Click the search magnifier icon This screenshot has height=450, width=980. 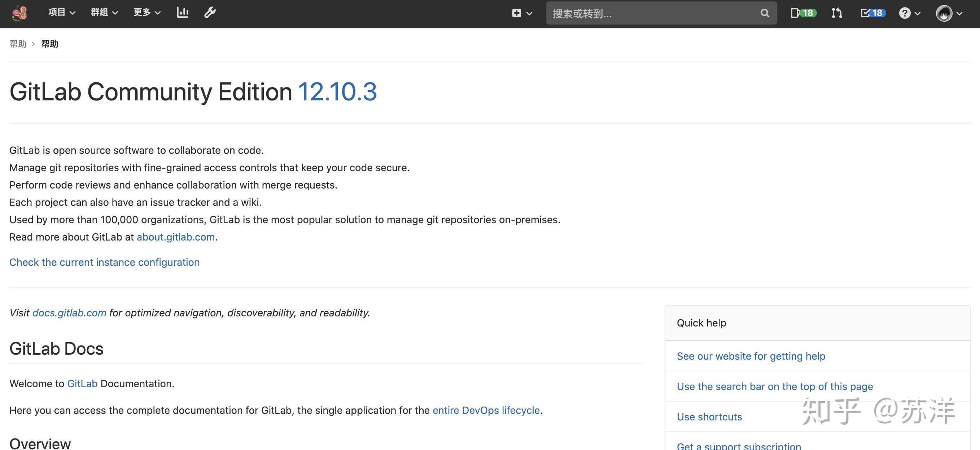click(765, 13)
